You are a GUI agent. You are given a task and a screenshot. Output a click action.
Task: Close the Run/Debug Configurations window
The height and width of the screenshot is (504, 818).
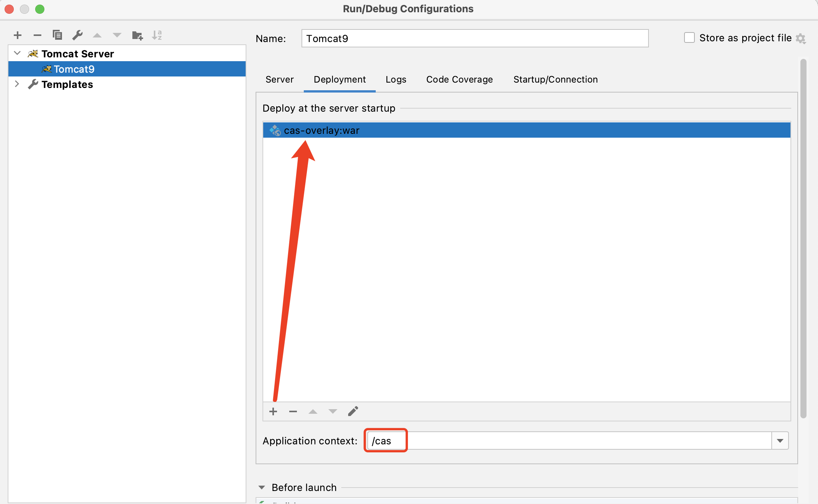[x=9, y=9]
